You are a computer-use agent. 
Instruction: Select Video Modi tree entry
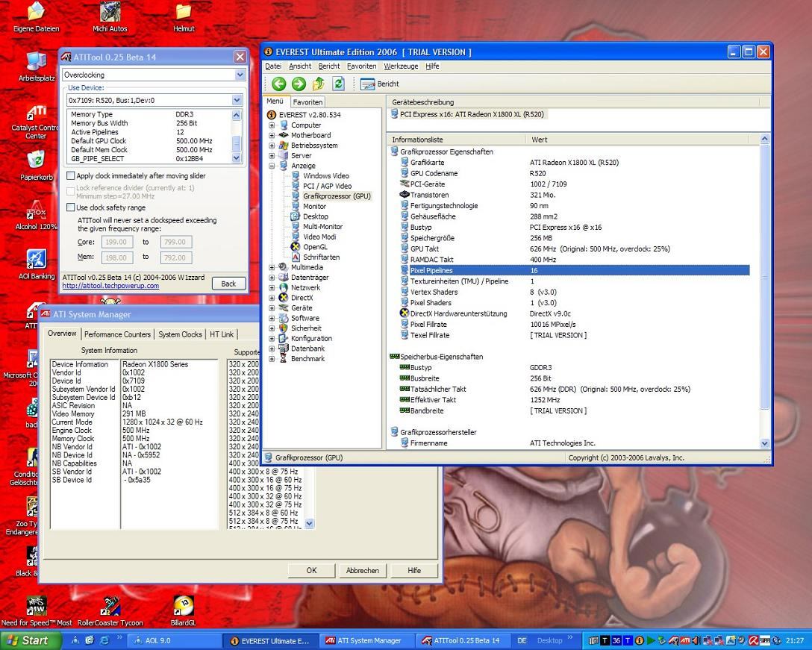[x=319, y=237]
